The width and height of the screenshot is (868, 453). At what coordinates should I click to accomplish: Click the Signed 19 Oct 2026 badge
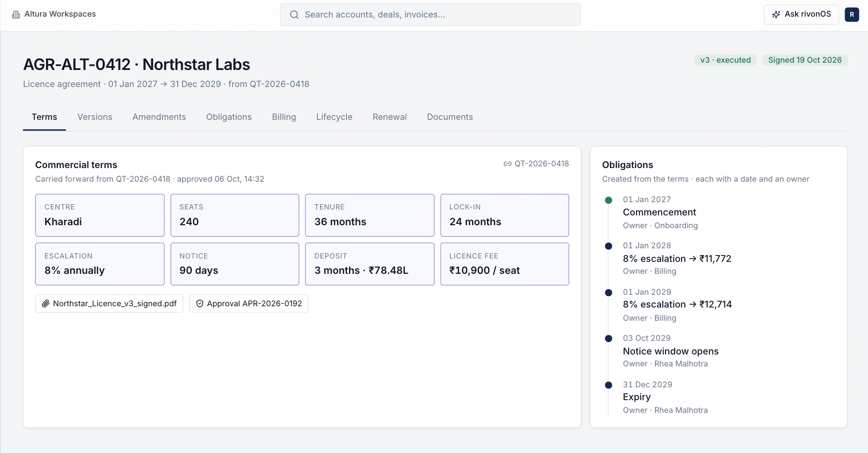click(805, 60)
